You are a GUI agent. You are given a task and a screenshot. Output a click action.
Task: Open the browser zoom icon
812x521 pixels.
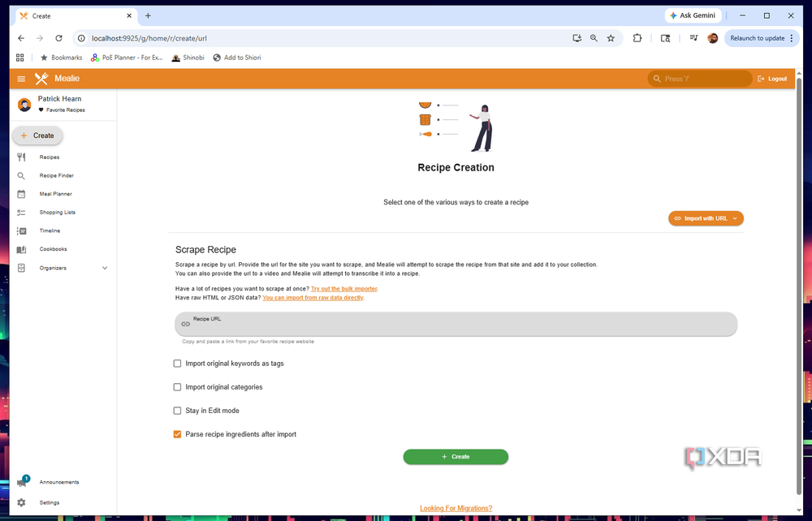594,38
